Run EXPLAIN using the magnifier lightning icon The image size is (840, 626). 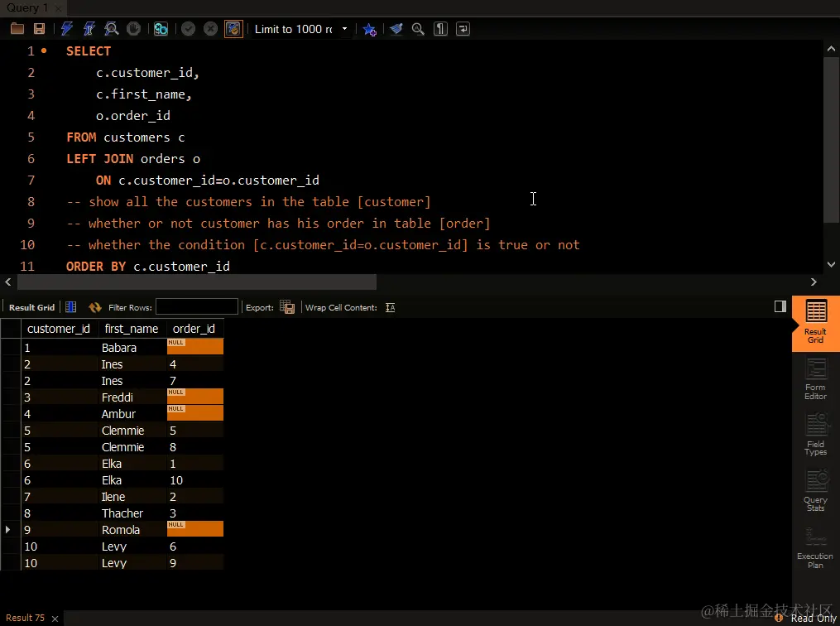[x=112, y=29]
